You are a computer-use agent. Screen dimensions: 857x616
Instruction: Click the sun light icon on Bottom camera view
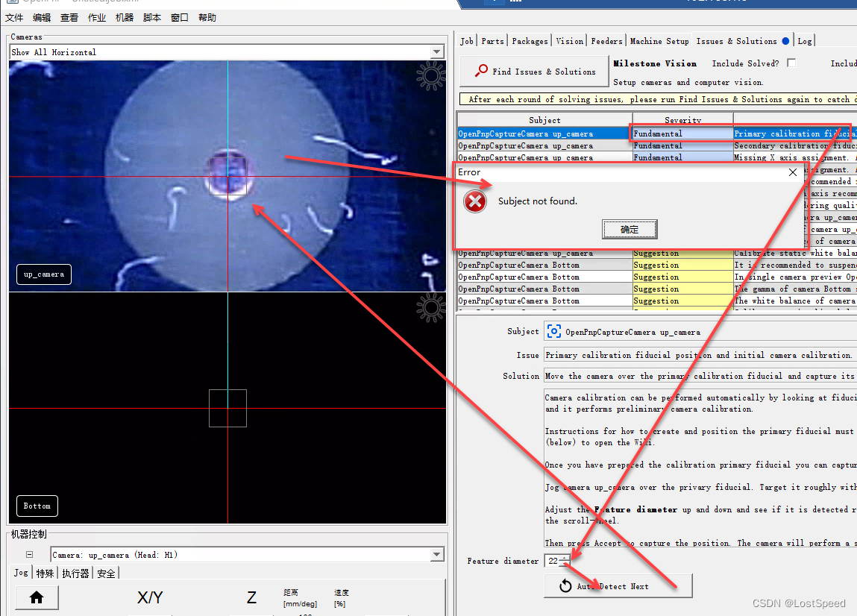coord(430,308)
